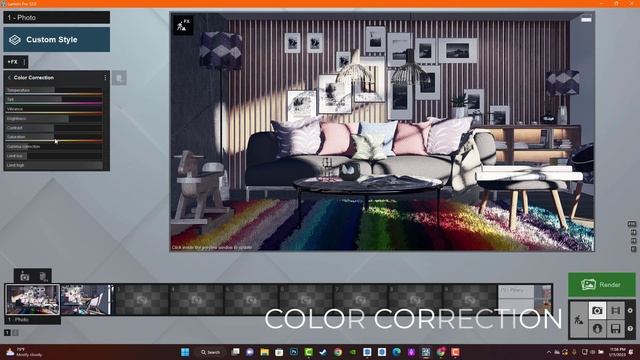Select the second photo slot thumbnail

pos(86,300)
